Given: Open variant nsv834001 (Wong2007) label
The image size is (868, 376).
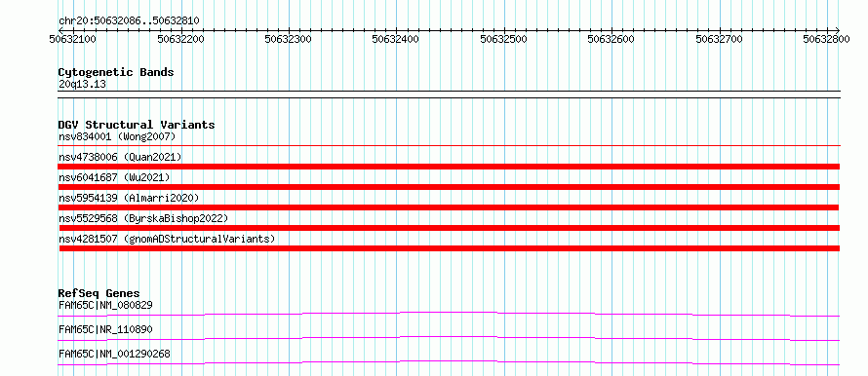Looking at the screenshot, I should pos(117,136).
